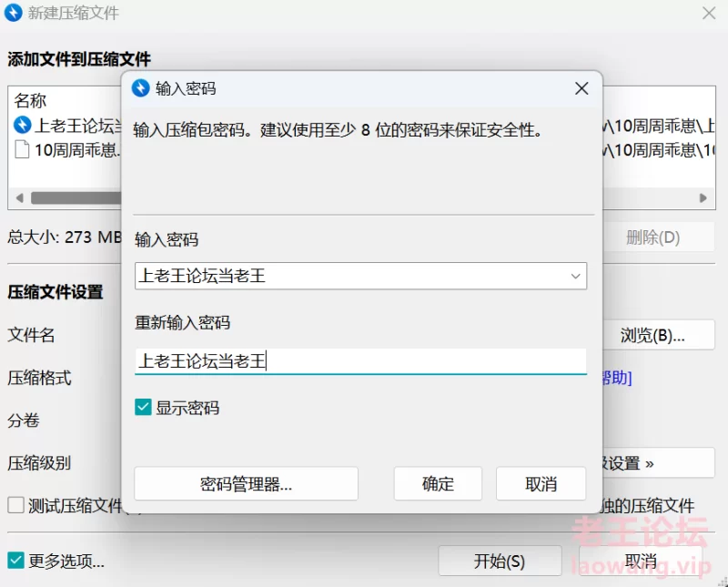Select the 上老王论坛 file row in list
Viewport: 728px width, 587px height.
[67, 126]
